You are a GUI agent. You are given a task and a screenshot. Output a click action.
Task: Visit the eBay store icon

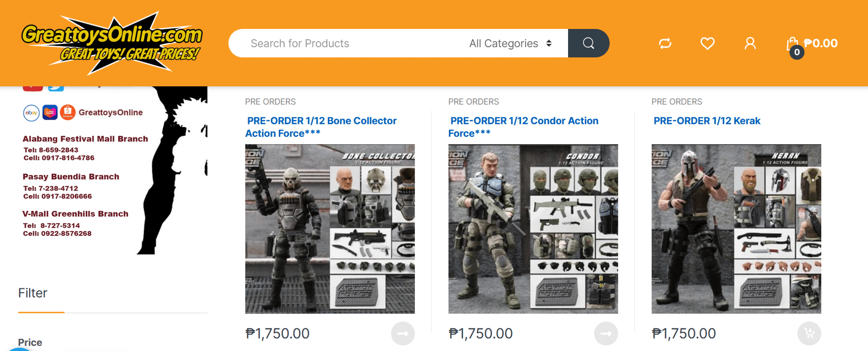pos(30,112)
